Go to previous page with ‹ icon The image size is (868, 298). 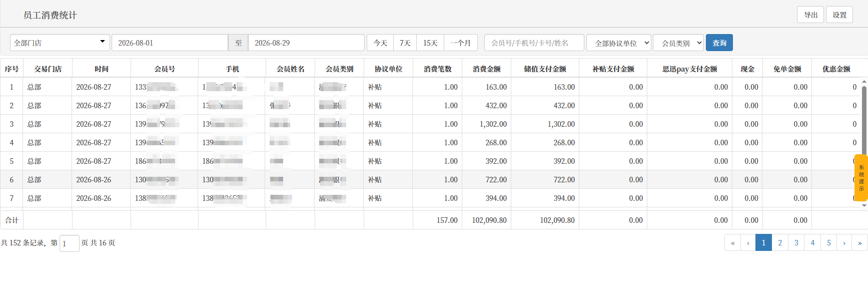748,243
